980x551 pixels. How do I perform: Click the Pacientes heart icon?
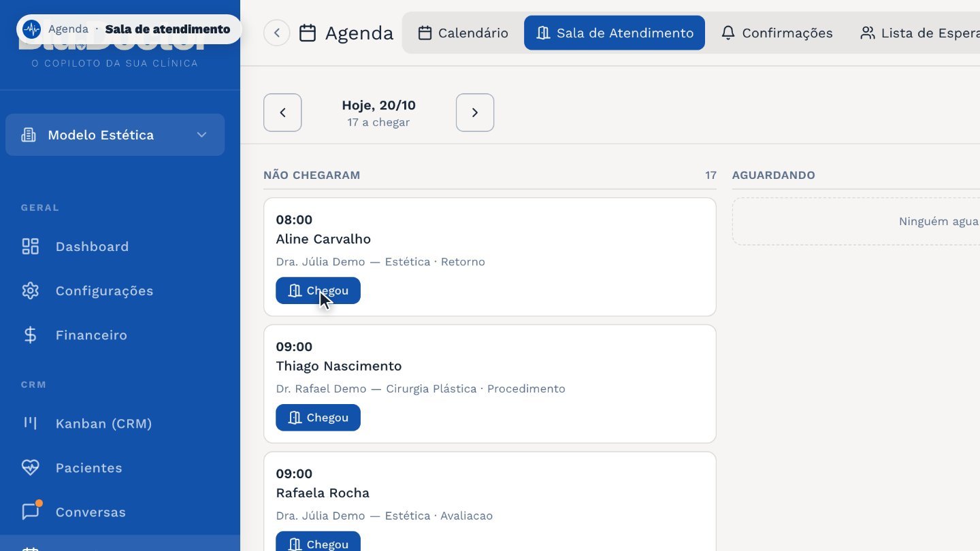point(31,467)
